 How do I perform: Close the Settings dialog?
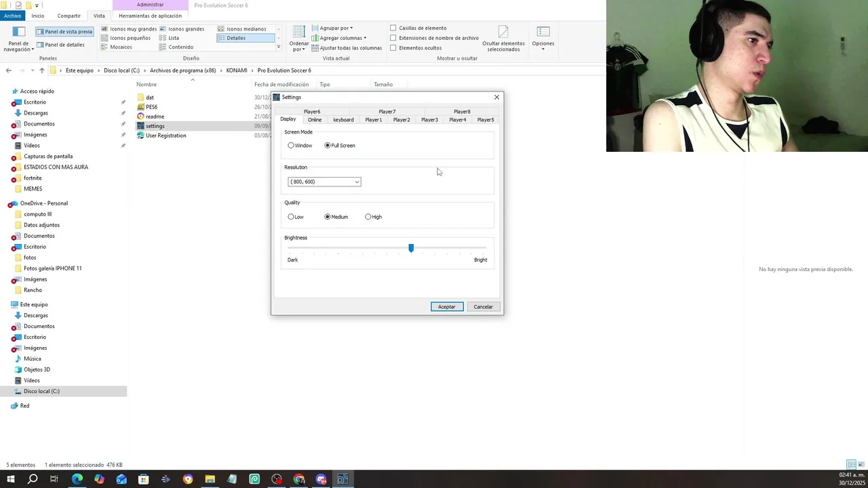496,98
